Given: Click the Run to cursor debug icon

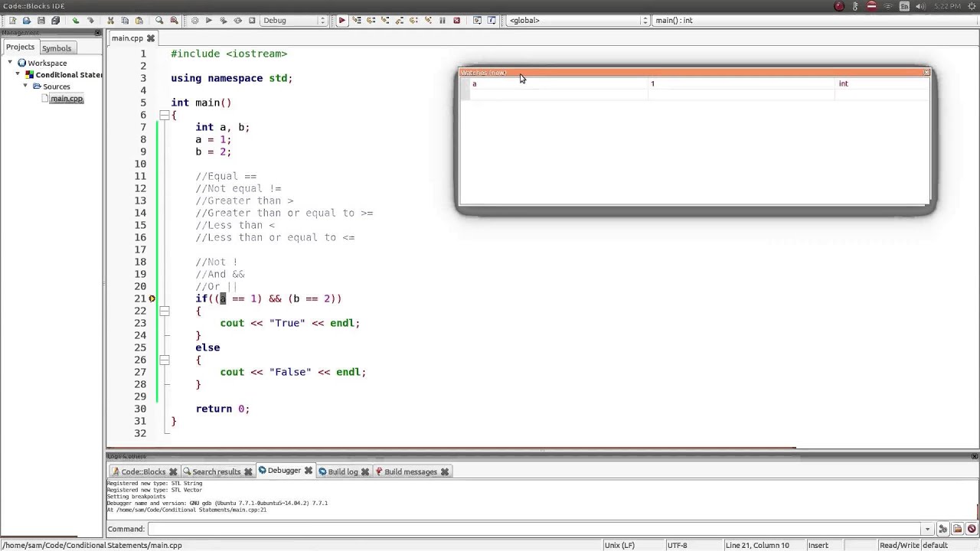Looking at the screenshot, I should click(357, 20).
